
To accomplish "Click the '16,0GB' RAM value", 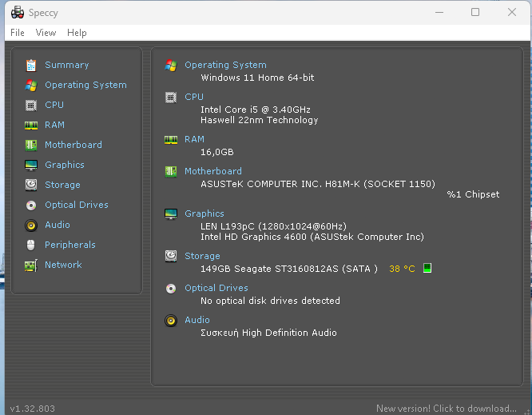I will pos(217,152).
